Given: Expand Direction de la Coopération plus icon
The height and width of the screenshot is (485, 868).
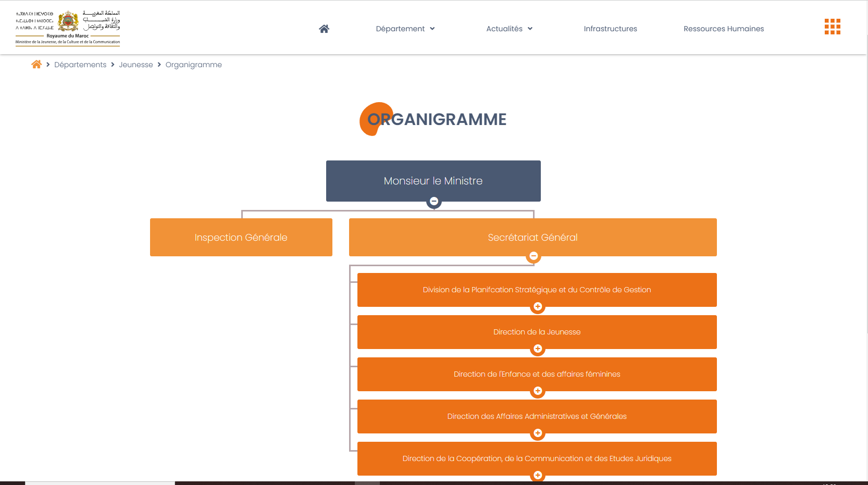Looking at the screenshot, I should tap(538, 475).
